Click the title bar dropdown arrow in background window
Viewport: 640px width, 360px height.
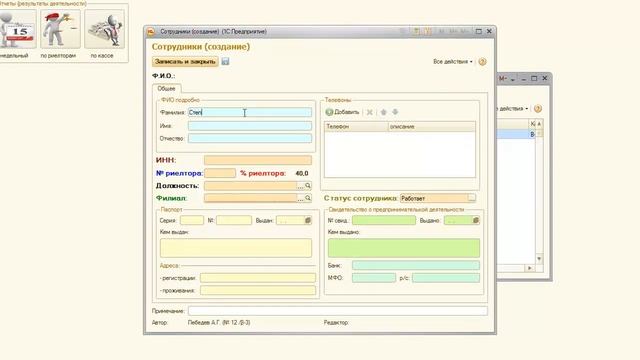[513, 79]
